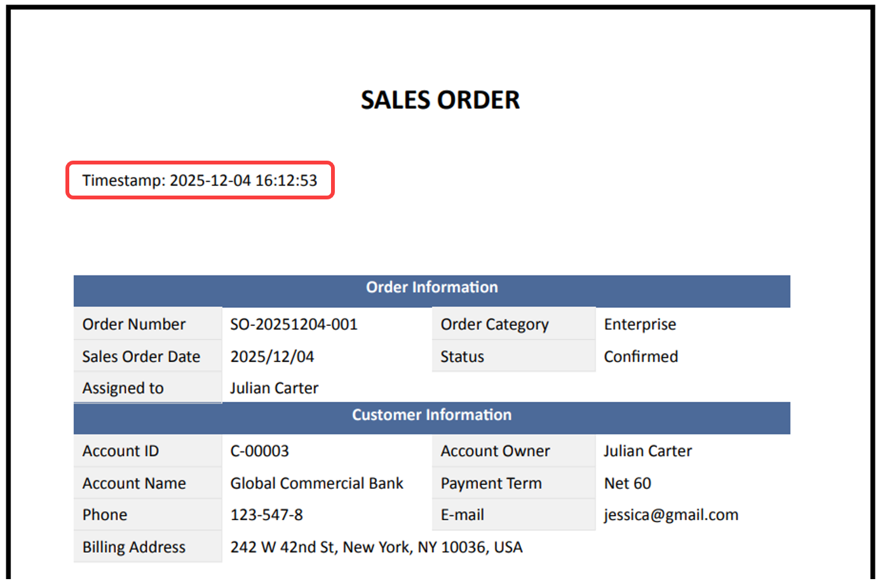The image size is (880, 588).
Task: Click the Customer Information section header
Action: point(431,415)
